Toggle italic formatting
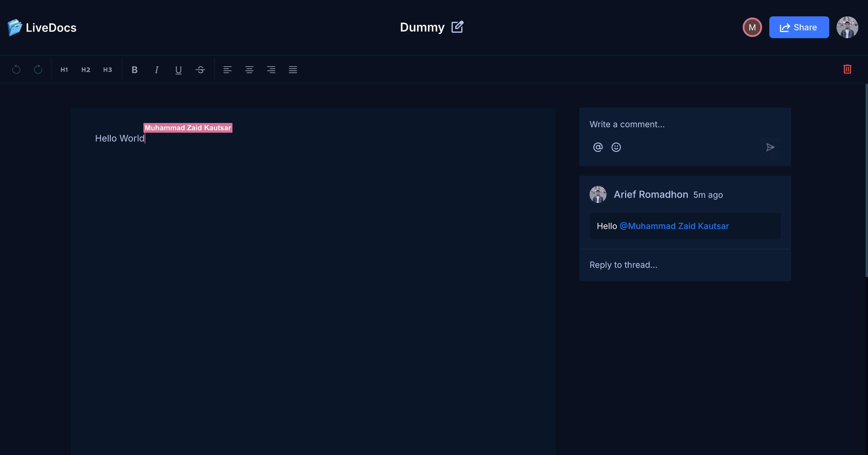Image resolution: width=868 pixels, height=455 pixels. (x=156, y=69)
